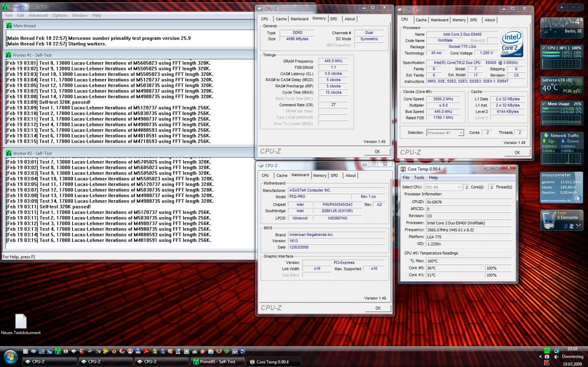Click the system tray clock showing 03:16
Image resolution: width=588 pixels, height=367 pixels.
pos(572,349)
